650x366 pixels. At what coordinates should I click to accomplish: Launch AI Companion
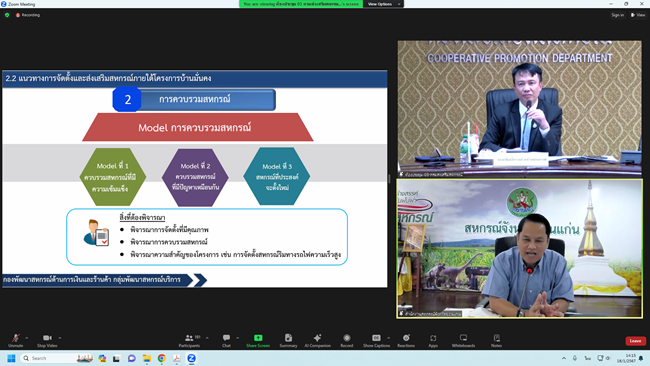point(318,340)
